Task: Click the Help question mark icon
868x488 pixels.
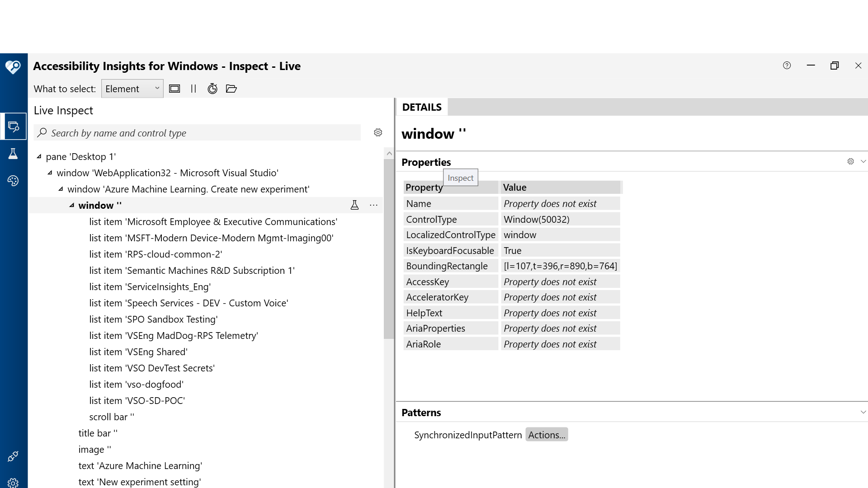Action: click(787, 66)
